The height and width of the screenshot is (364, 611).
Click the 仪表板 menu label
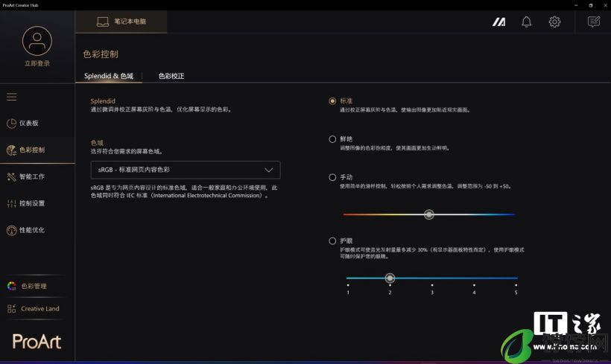pos(29,123)
